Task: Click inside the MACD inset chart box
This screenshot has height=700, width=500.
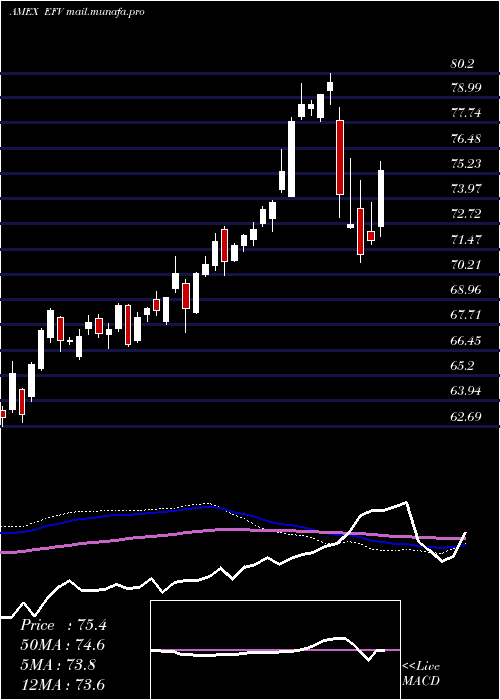Action: click(x=275, y=650)
